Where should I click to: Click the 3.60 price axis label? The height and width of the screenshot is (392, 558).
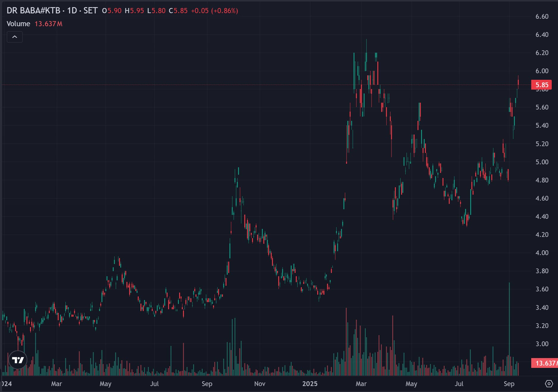point(542,289)
